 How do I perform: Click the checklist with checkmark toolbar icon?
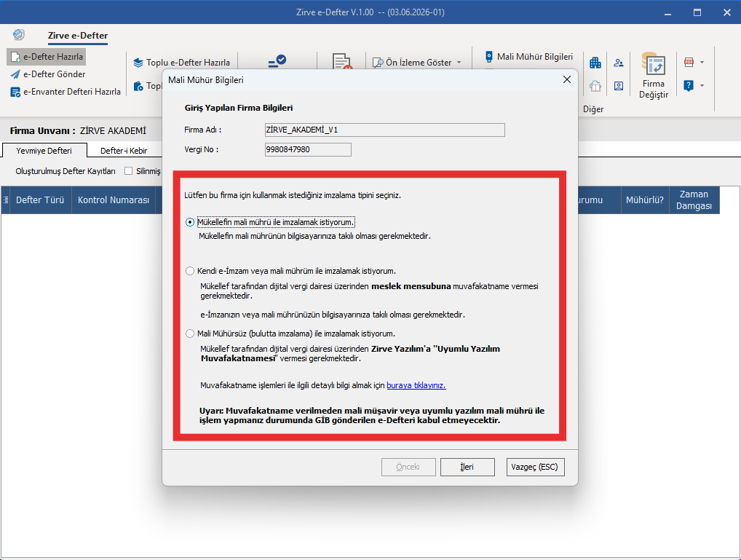coord(277,61)
